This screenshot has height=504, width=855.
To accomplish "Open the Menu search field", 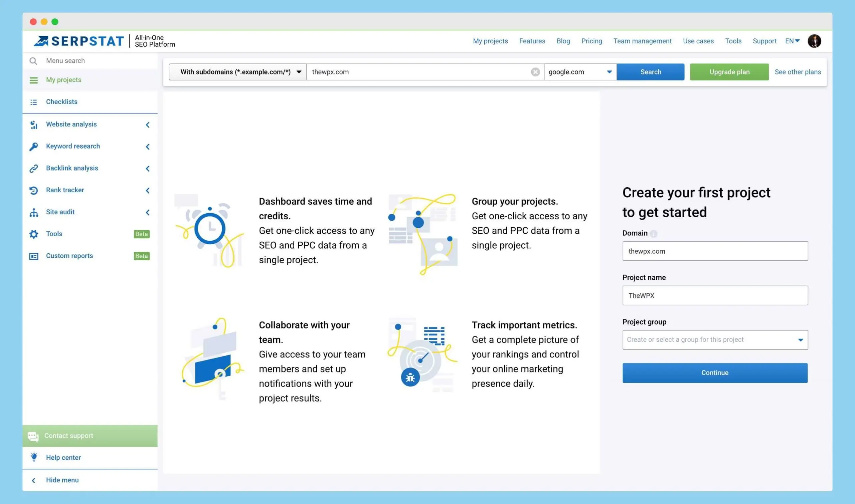I will 65,60.
